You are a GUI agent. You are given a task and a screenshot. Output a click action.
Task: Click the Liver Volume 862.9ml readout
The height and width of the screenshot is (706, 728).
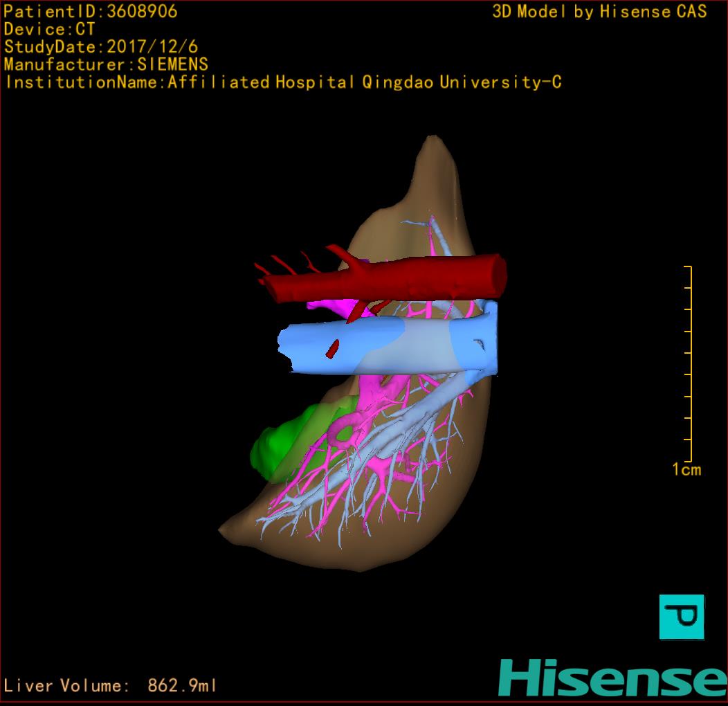coord(111,686)
